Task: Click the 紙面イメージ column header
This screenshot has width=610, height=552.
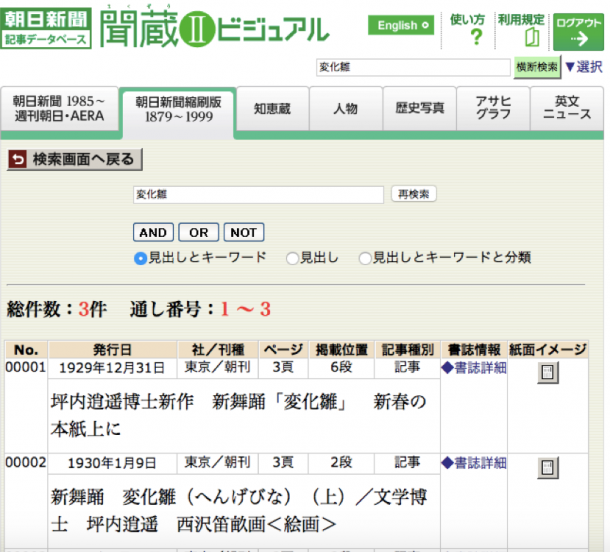Action: [548, 349]
